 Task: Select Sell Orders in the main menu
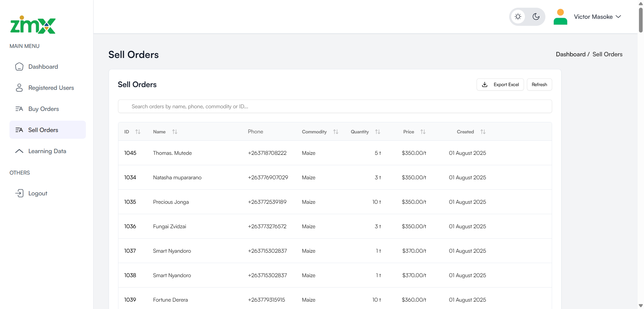[43, 130]
